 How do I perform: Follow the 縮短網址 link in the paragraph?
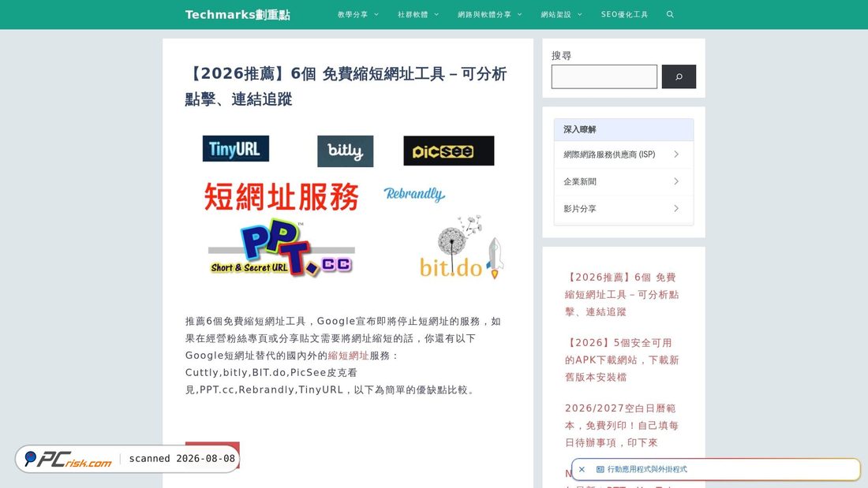tap(348, 356)
